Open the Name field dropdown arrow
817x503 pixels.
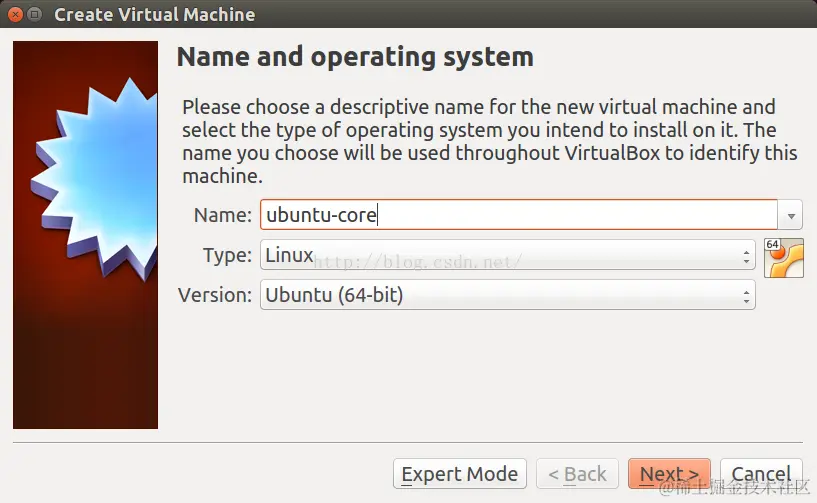point(790,215)
